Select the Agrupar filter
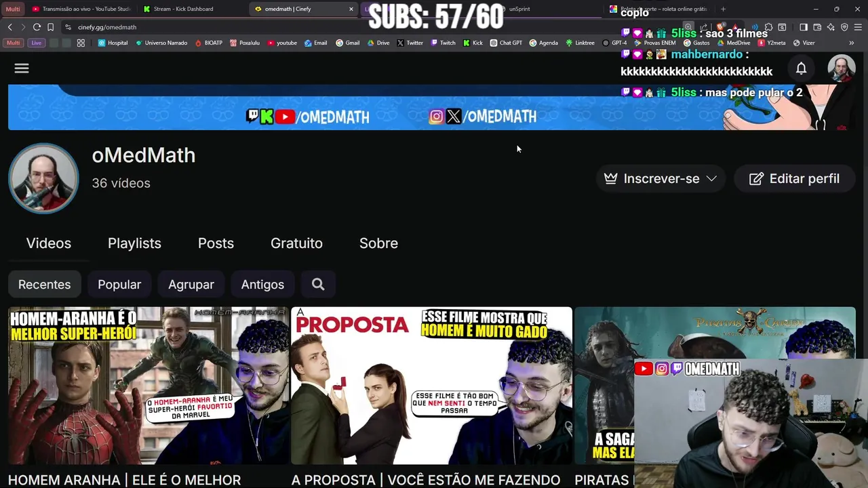868x488 pixels. click(191, 285)
